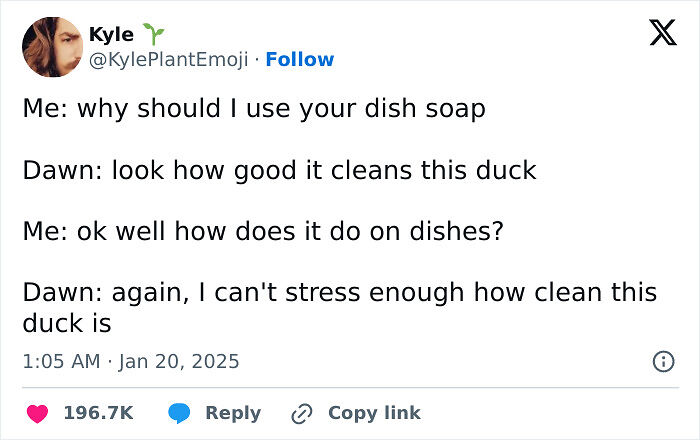The width and height of the screenshot is (700, 440).
Task: Click the final wrapped line "duck is"
Action: (66, 324)
